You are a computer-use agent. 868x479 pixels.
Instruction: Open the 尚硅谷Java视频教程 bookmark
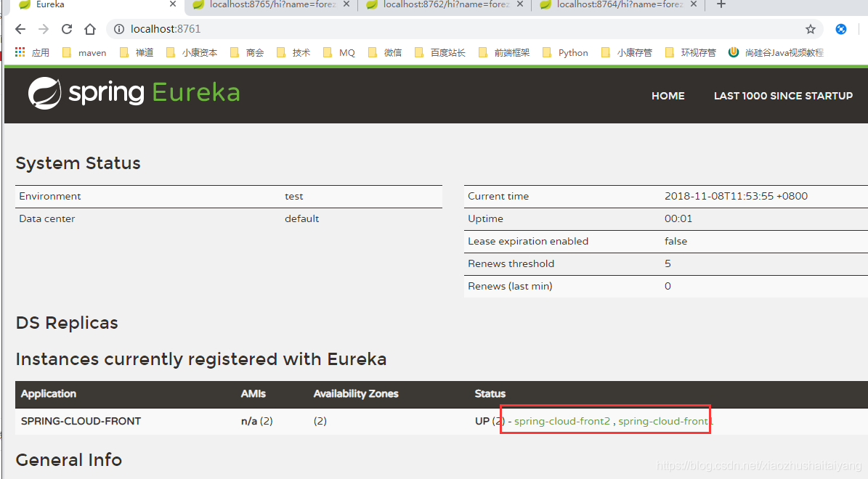(x=776, y=52)
